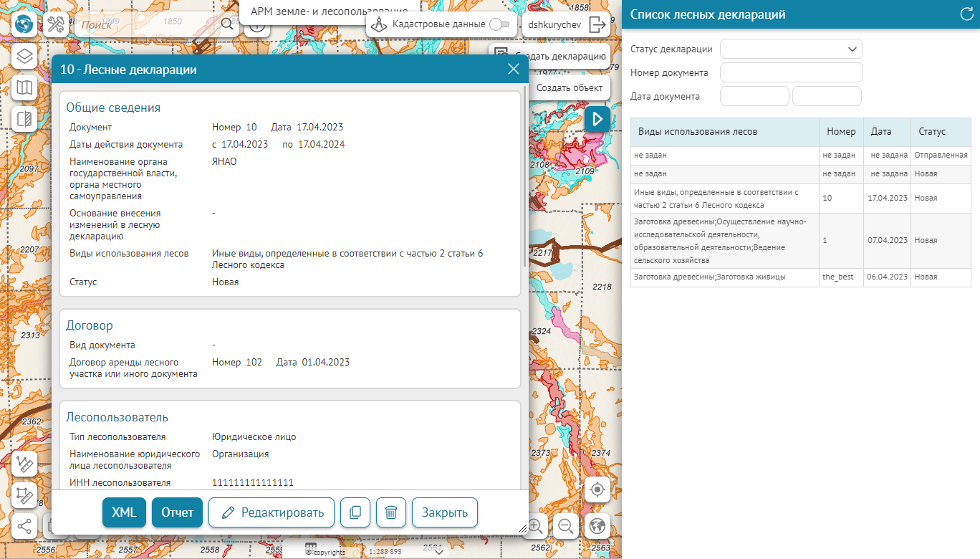Image resolution: width=980 pixels, height=559 pixels.
Task: Click the XML export button
Action: pyautogui.click(x=124, y=512)
